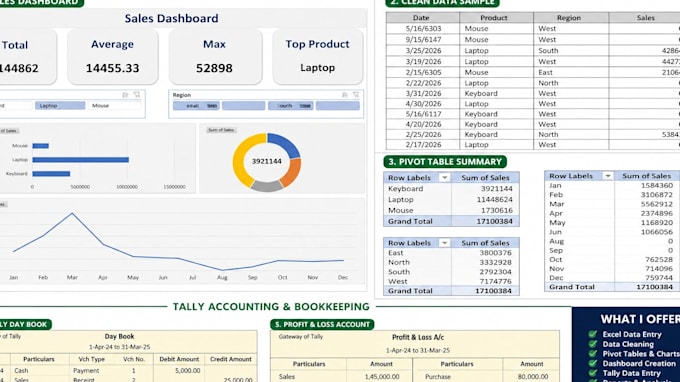Click the Sum of Sales field button on donut chart

[221, 130]
